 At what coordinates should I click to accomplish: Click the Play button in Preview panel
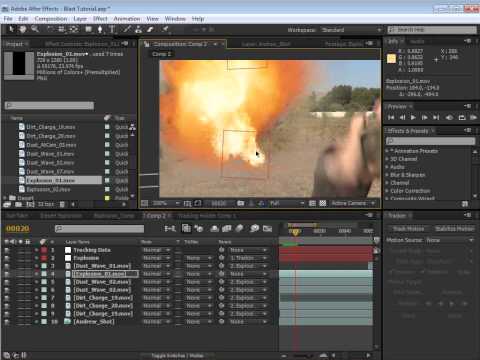tap(413, 117)
